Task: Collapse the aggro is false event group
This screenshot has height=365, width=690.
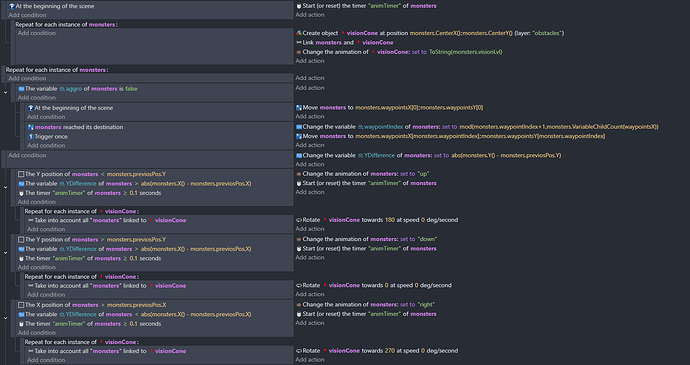Action: tap(5, 92)
